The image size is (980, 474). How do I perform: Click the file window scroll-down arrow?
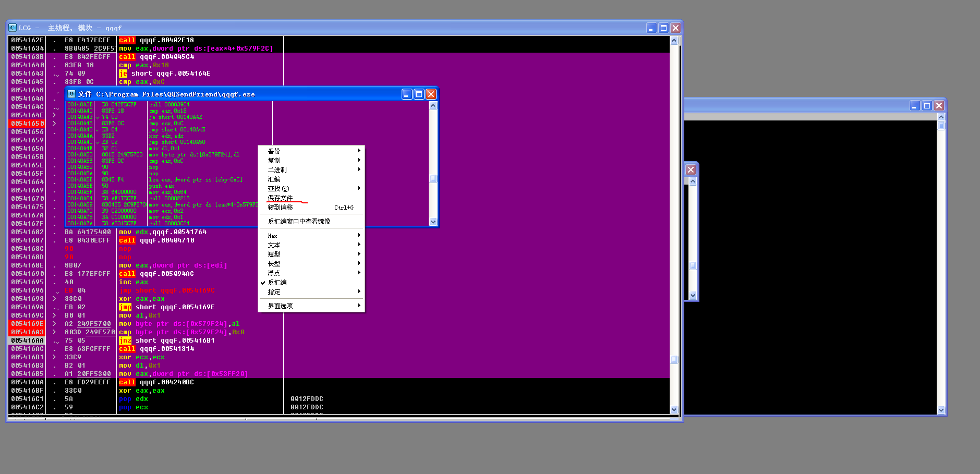coord(433,222)
